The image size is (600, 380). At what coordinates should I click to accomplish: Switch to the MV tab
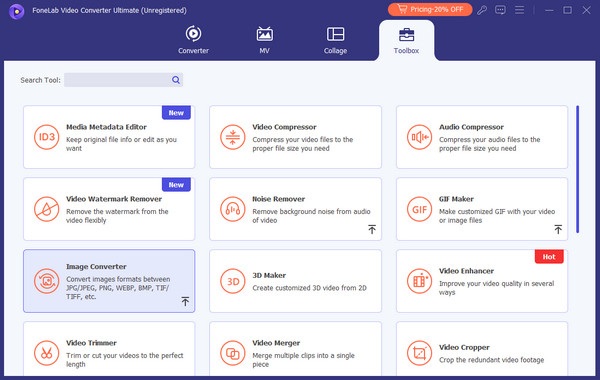(x=264, y=40)
